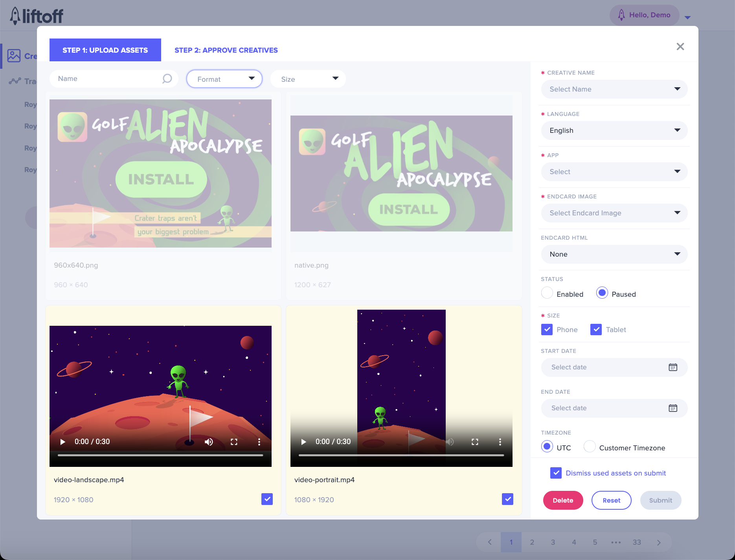735x560 pixels.
Task: Open more options on portrait video
Action: [x=500, y=442]
